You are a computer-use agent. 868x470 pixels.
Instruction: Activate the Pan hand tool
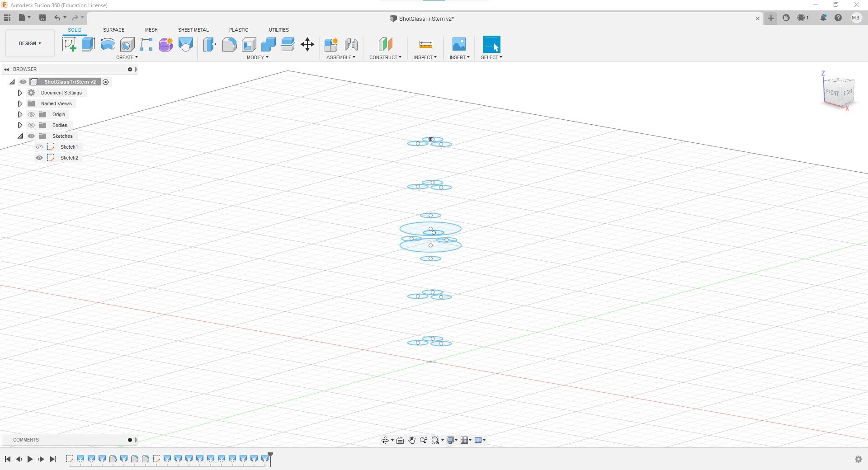tap(412, 440)
